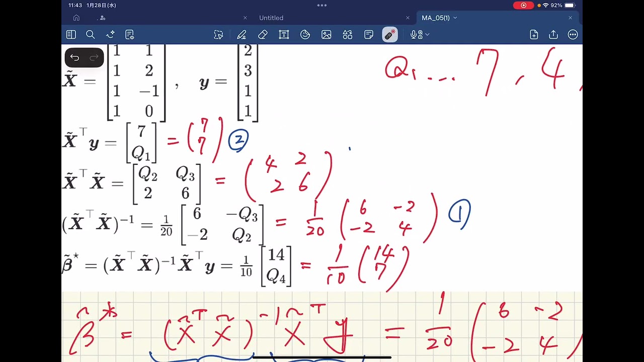Select the Lasso selection tool
The height and width of the screenshot is (362, 644).
(218, 35)
